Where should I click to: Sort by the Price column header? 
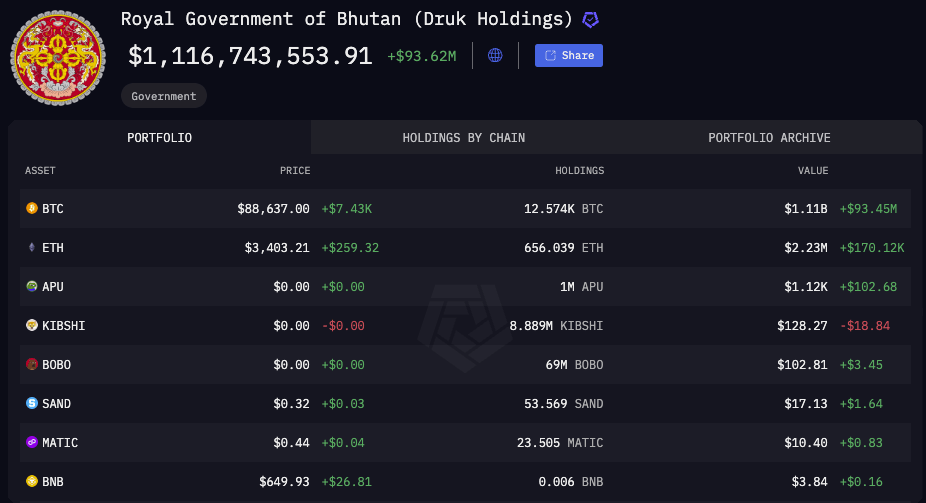295,171
